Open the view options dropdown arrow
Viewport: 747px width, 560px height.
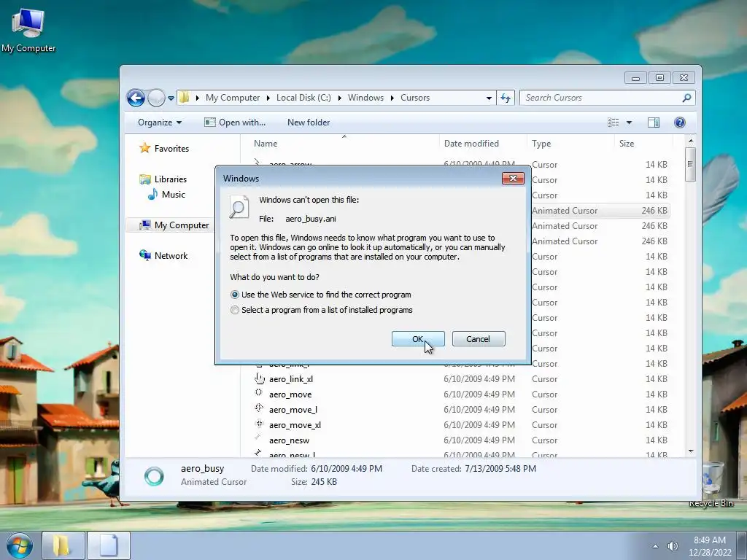(629, 122)
